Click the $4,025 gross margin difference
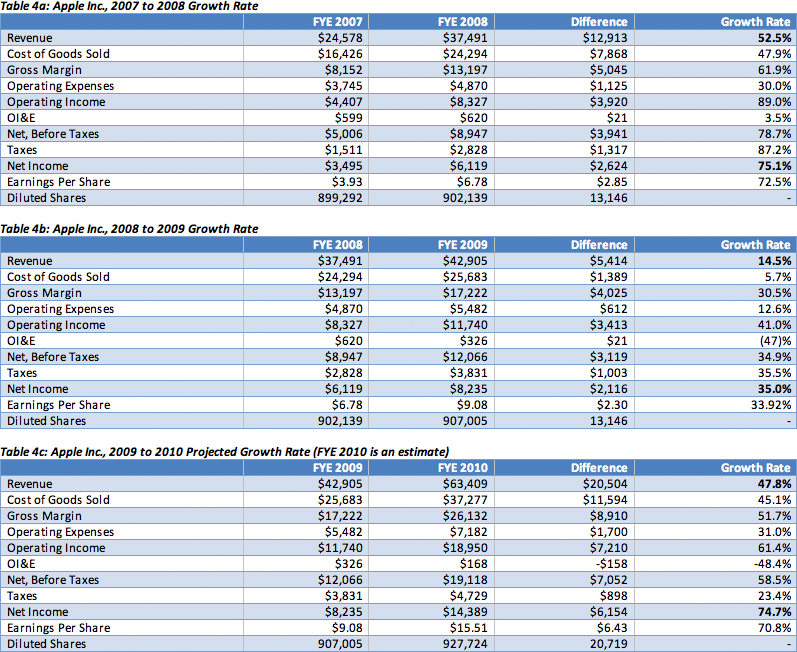Screen dimensions: 797x652 pos(608,293)
